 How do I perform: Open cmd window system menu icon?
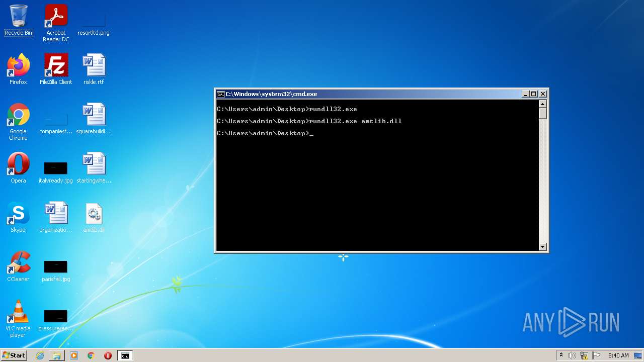pos(220,94)
